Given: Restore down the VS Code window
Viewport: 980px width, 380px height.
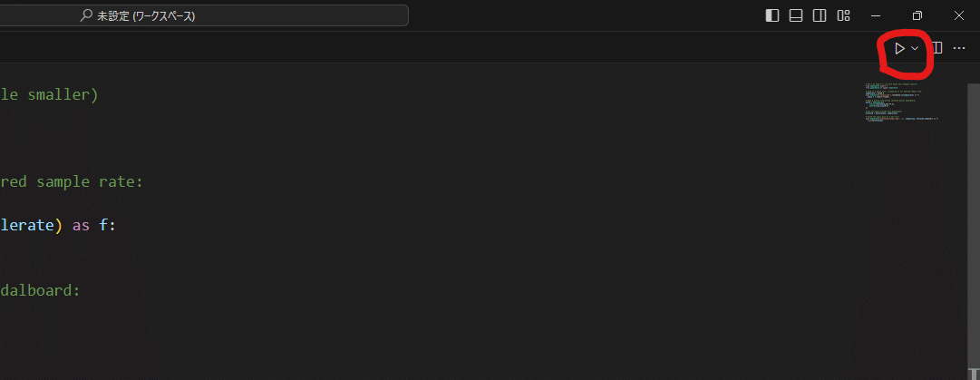Looking at the screenshot, I should pyautogui.click(x=917, y=15).
